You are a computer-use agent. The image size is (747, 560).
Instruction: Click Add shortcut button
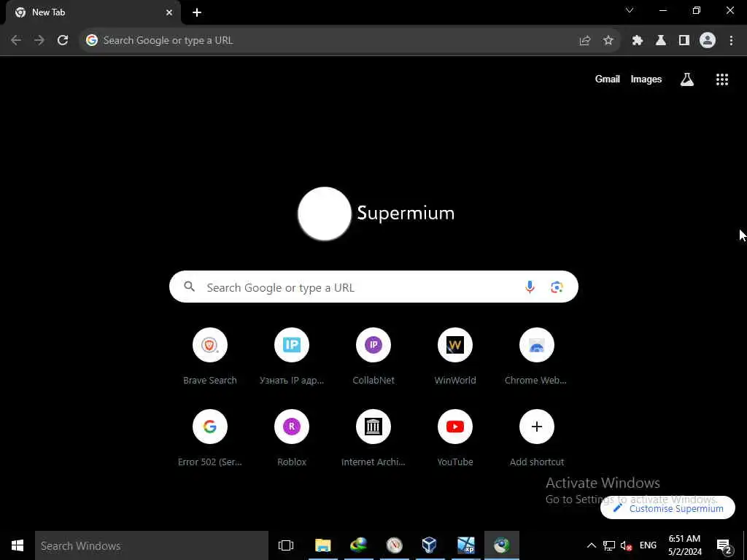536,437
